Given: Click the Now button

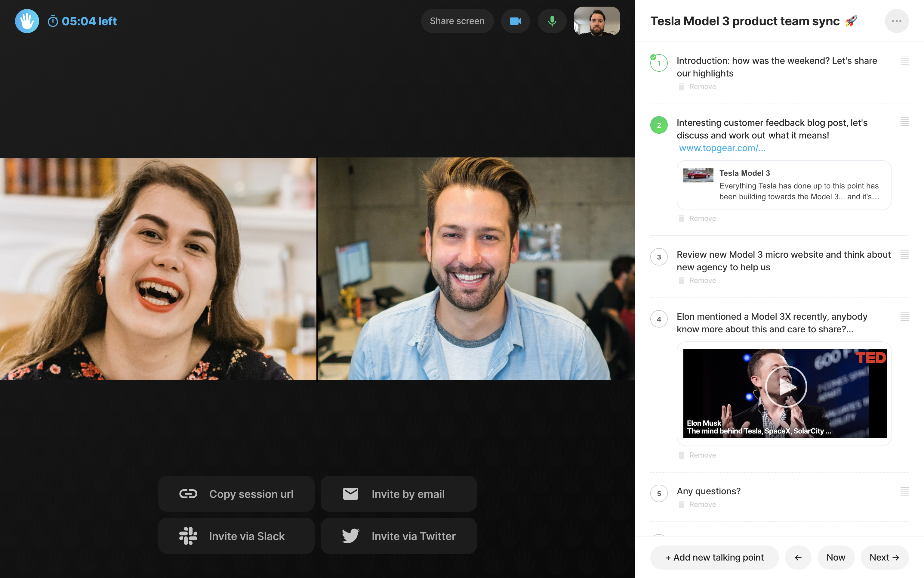Looking at the screenshot, I should 835,557.
